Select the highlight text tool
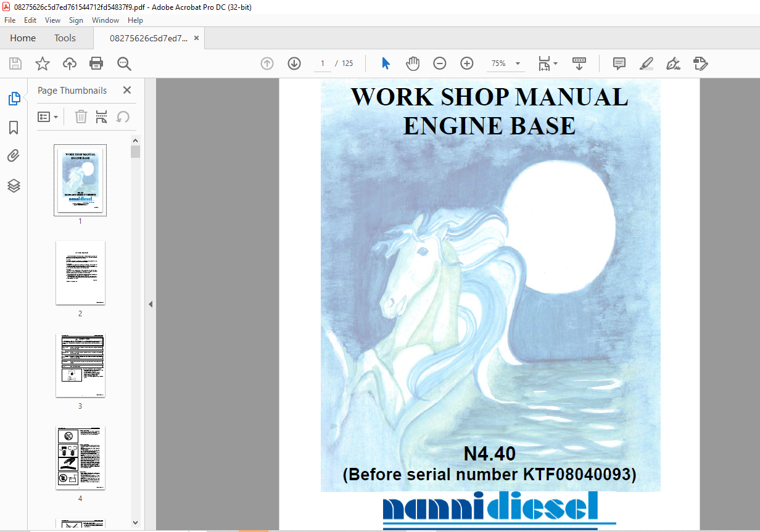 (x=646, y=63)
